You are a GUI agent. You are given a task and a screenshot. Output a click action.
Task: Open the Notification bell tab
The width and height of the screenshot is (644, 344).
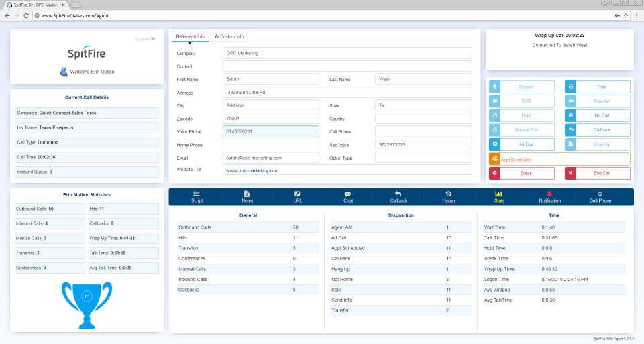549,197
